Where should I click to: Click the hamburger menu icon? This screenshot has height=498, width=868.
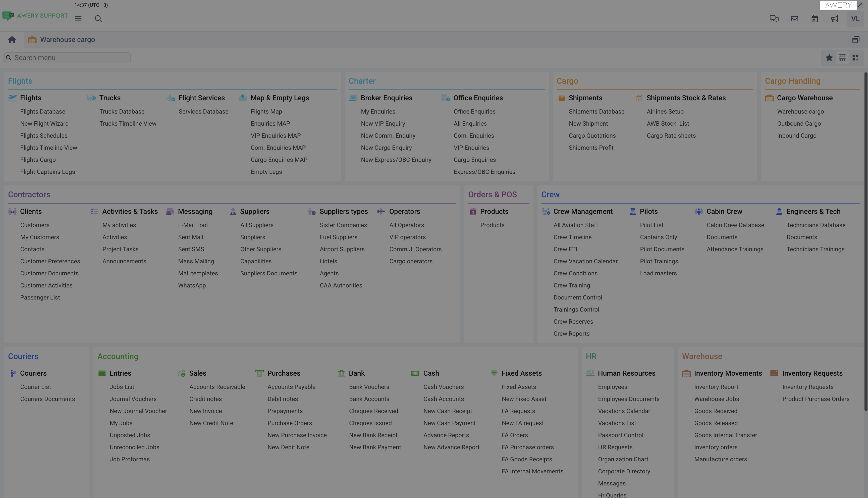(x=78, y=19)
